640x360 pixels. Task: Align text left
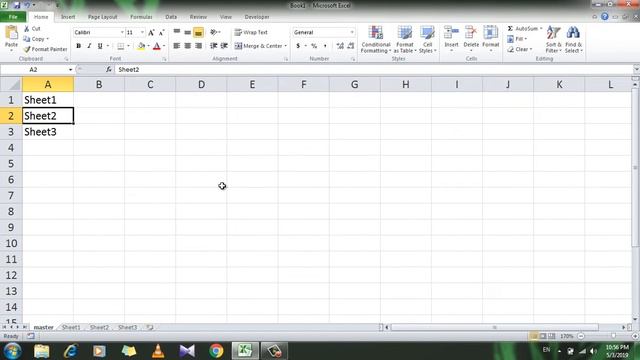[x=177, y=46]
